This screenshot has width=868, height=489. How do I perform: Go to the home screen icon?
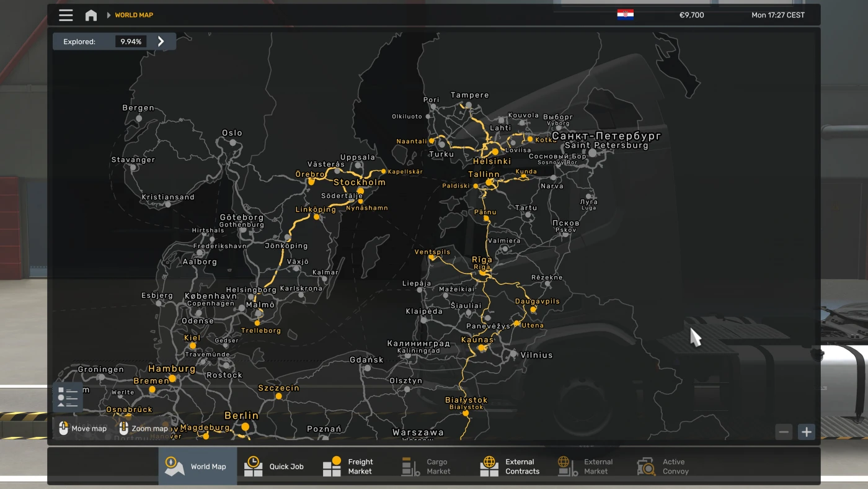point(91,15)
